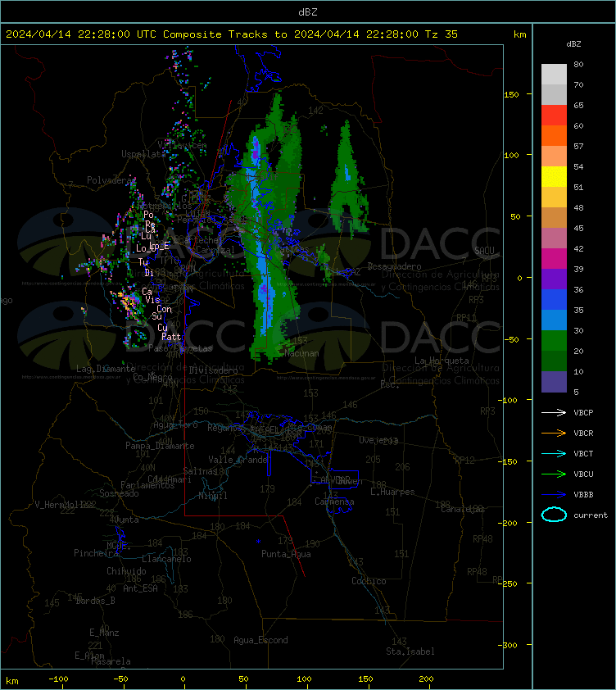Click the 'Punta_Agua' map label
Image resolution: width=616 pixels, height=690 pixels.
pos(286,554)
